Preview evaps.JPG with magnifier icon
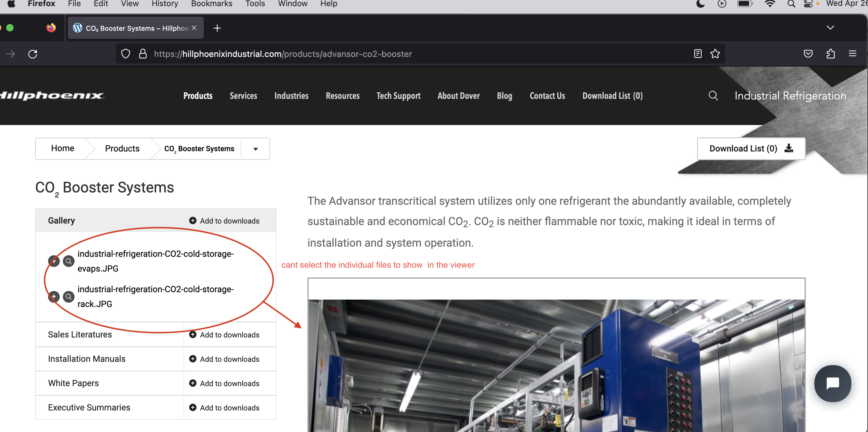This screenshot has height=432, width=868. click(x=69, y=261)
